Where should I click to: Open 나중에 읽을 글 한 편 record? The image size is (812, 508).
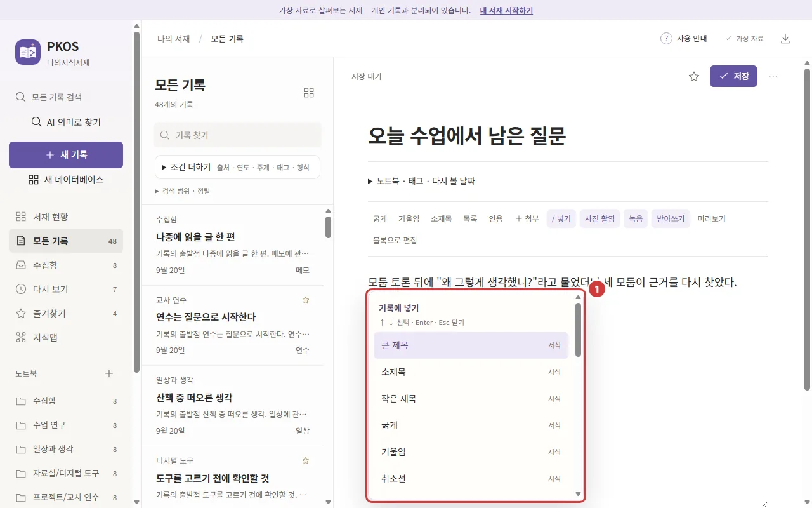[233, 245]
